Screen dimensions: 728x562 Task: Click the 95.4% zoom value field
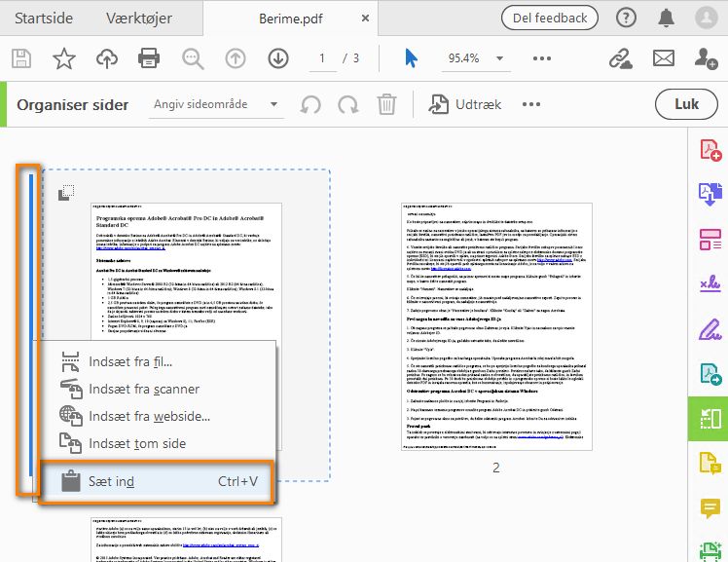pyautogui.click(x=463, y=58)
